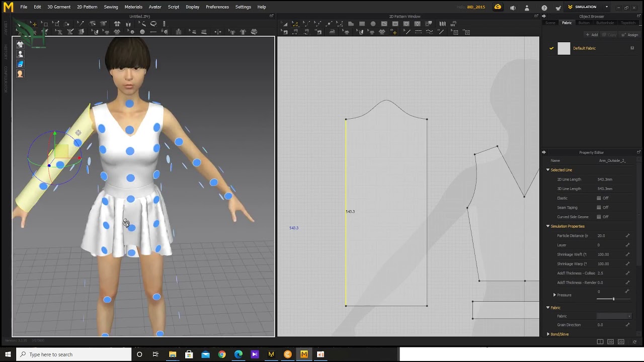Collapse the Fabric section in Property Editor
The height and width of the screenshot is (362, 644).
tap(548, 308)
